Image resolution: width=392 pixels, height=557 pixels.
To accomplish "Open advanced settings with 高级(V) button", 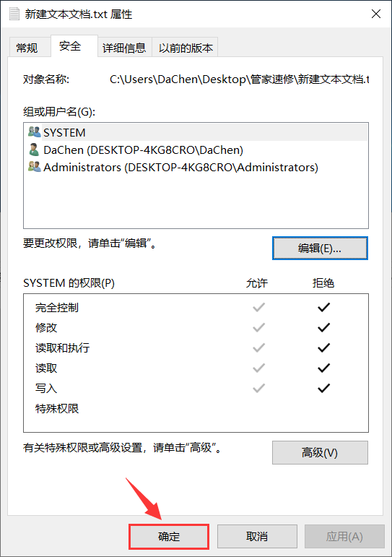I will point(320,452).
